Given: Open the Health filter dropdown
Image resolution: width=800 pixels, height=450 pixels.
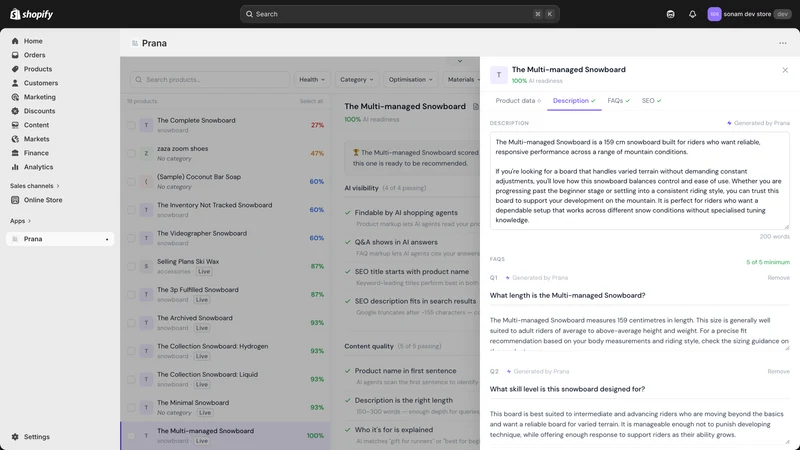Looking at the screenshot, I should [x=312, y=80].
